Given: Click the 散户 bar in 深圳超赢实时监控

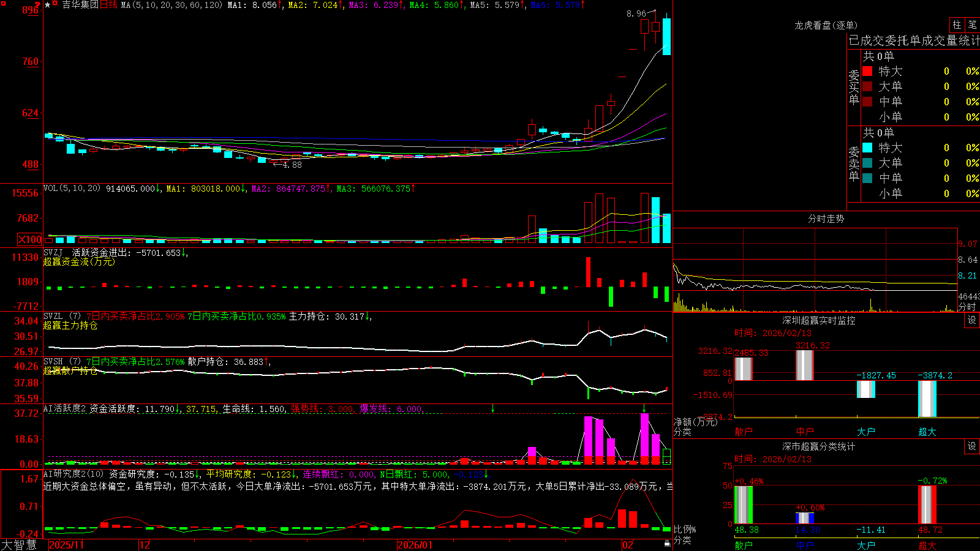Looking at the screenshot, I should [x=744, y=369].
